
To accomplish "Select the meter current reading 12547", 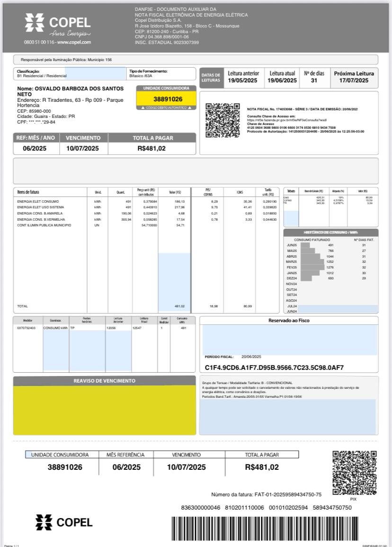I will (137, 328).
